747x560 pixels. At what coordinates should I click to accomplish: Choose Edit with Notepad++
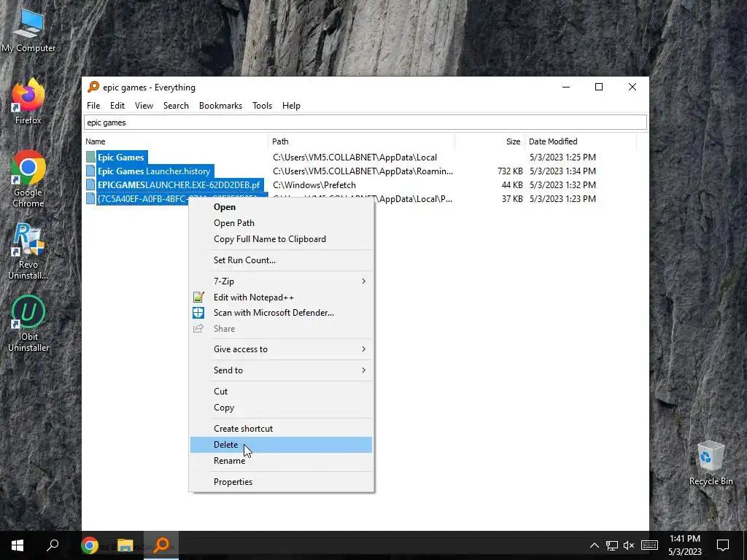click(281, 297)
